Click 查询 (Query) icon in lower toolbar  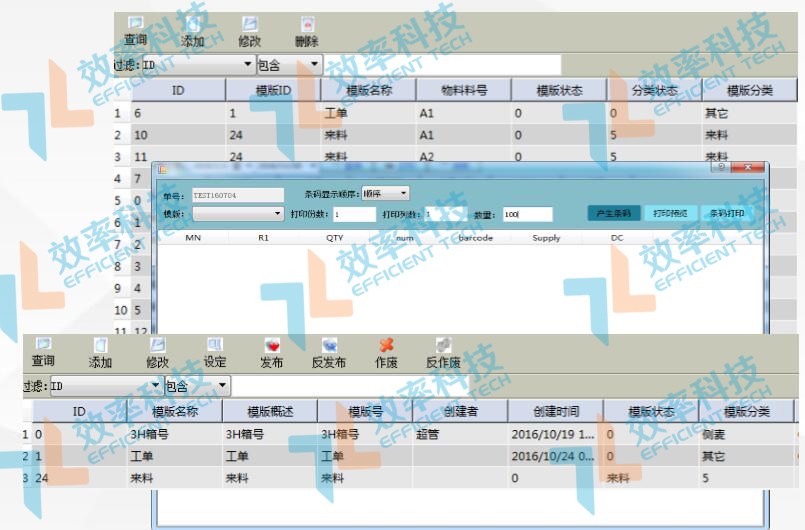click(x=43, y=346)
